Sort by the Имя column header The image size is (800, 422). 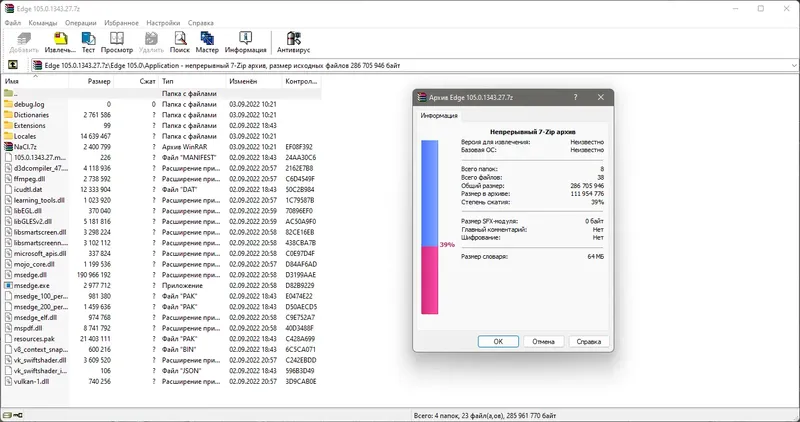(36, 81)
